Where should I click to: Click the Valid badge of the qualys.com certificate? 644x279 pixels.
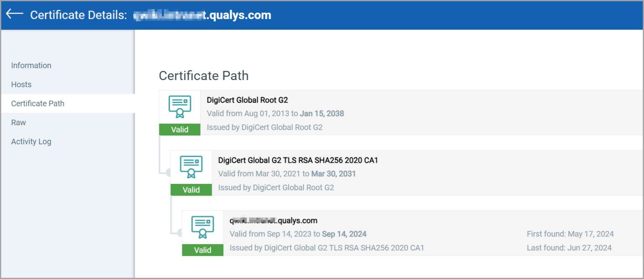pos(203,250)
